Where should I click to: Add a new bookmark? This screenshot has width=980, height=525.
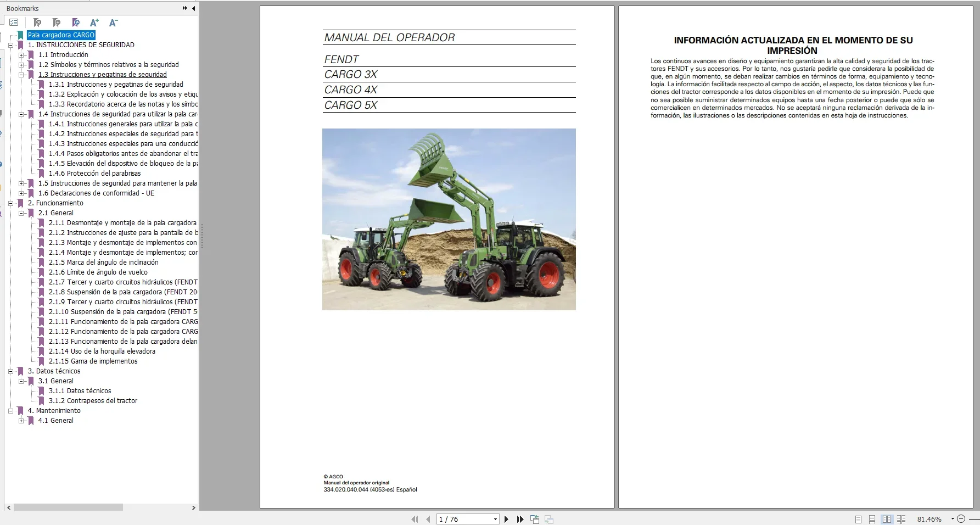(x=56, y=23)
